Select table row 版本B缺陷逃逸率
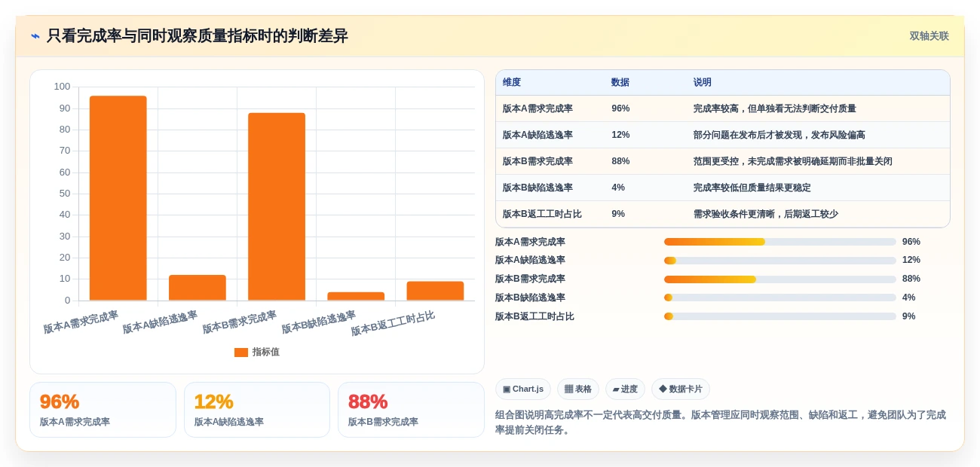This screenshot has width=980, height=467. (x=723, y=188)
